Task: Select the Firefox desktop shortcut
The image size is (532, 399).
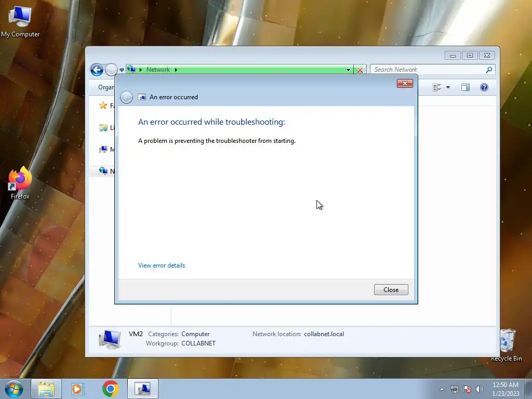Action: 20,183
